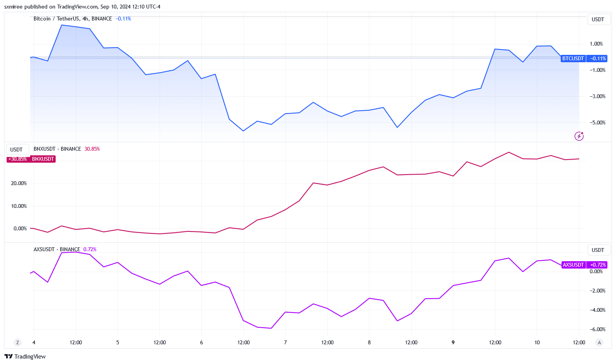Click the purple AXSUSDT scale label
The width and height of the screenshot is (616, 364).
pos(573,265)
